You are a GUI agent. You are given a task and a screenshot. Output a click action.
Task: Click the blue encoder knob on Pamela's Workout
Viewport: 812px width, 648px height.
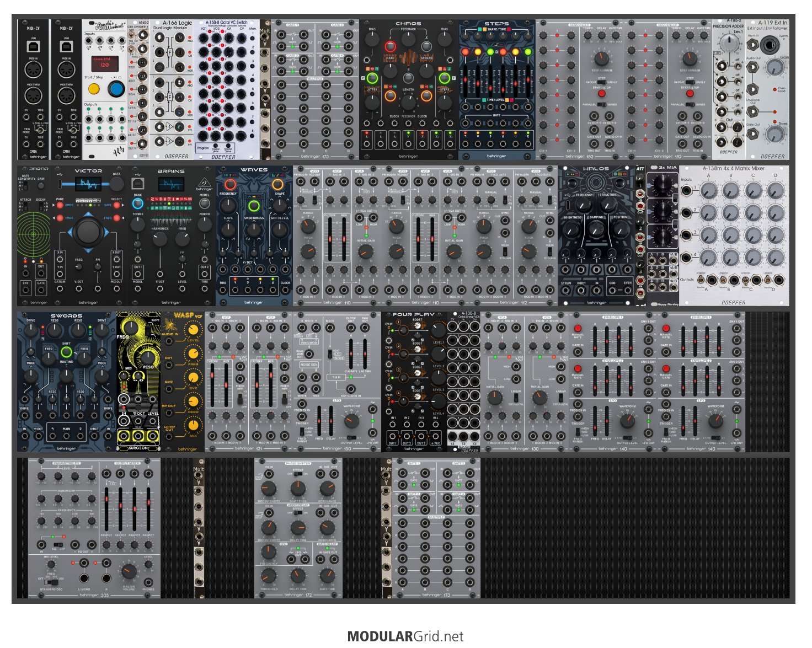(x=116, y=89)
